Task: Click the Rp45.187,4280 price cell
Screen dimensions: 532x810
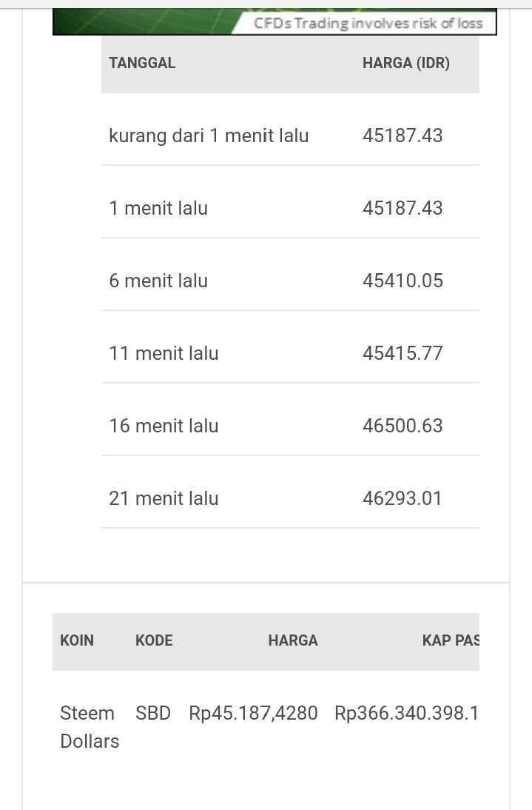Action: click(253, 713)
